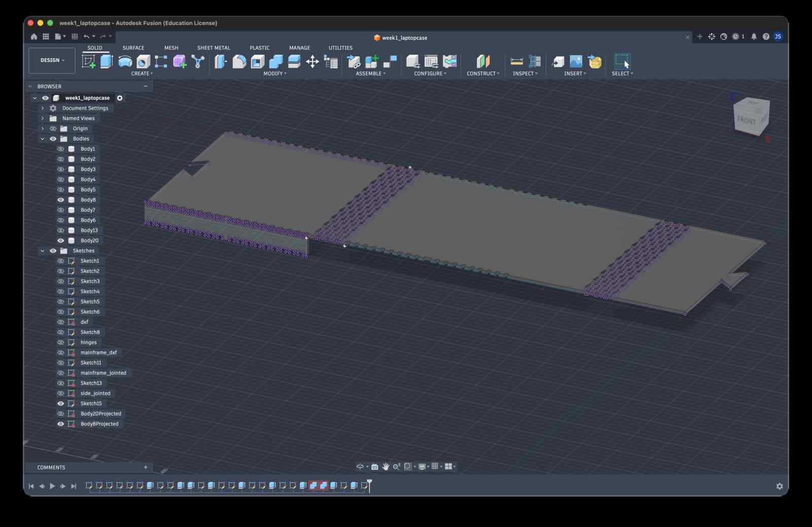Click the Shell tool icon
Image resolution: width=812 pixels, height=527 pixels.
click(257, 61)
